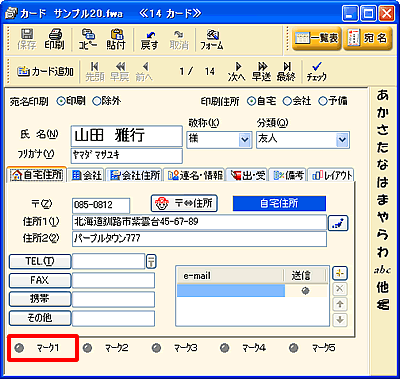Toggle マーク3
Viewport: 400px width, 379px height.
[156, 348]
